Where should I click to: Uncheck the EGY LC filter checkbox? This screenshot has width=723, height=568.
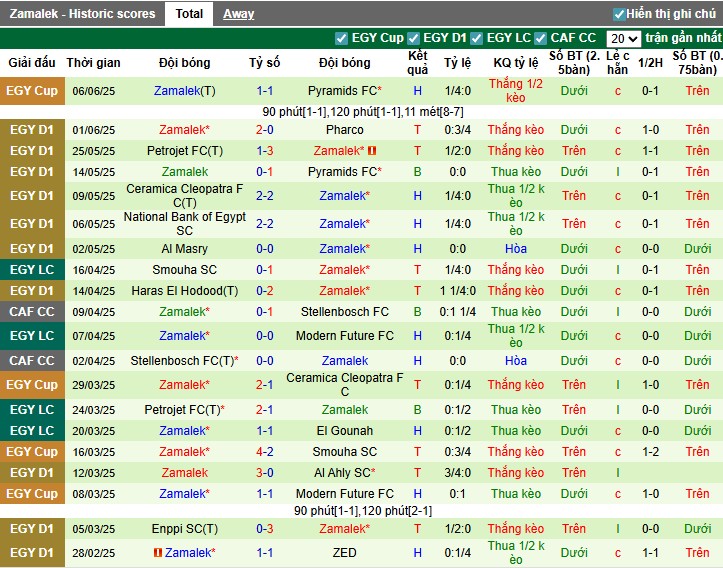(476, 38)
